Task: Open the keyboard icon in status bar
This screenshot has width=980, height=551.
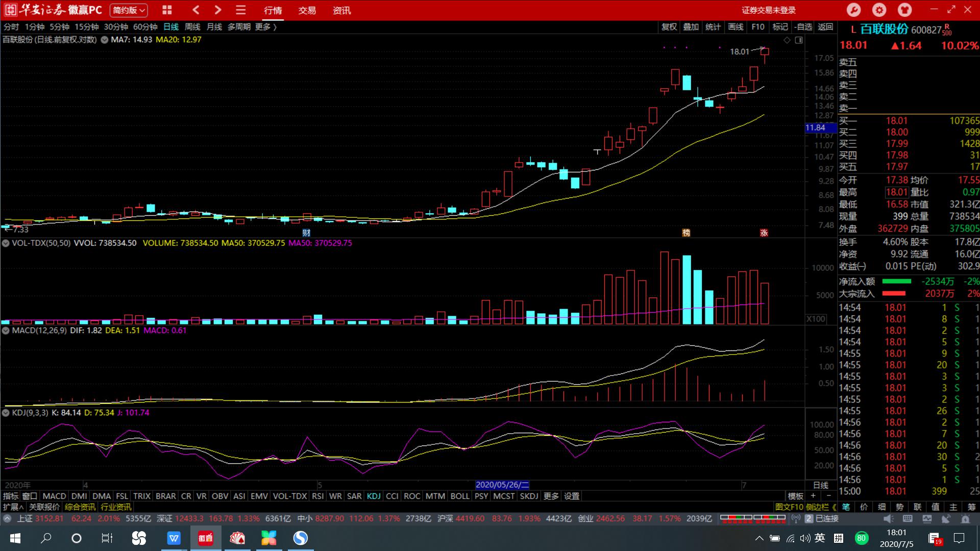Action: tap(908, 518)
